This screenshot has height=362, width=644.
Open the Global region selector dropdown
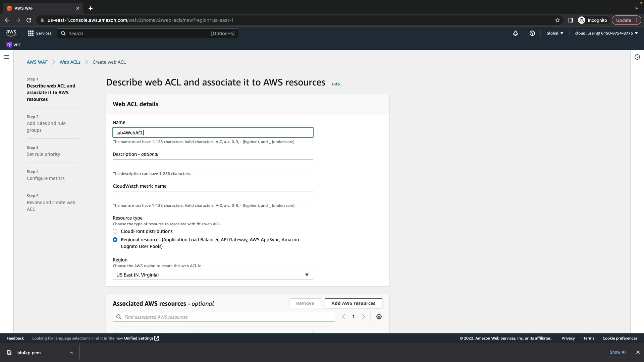[x=555, y=33]
